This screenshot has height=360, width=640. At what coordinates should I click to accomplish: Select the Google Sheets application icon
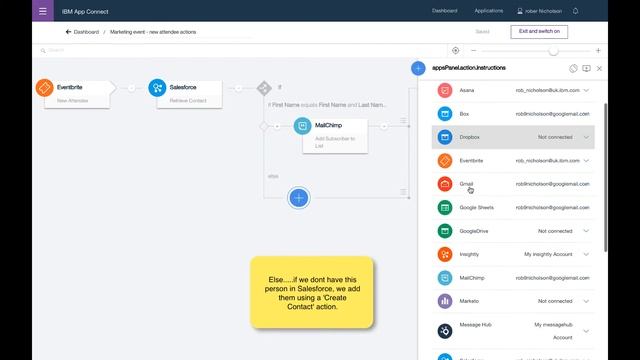pos(445,208)
